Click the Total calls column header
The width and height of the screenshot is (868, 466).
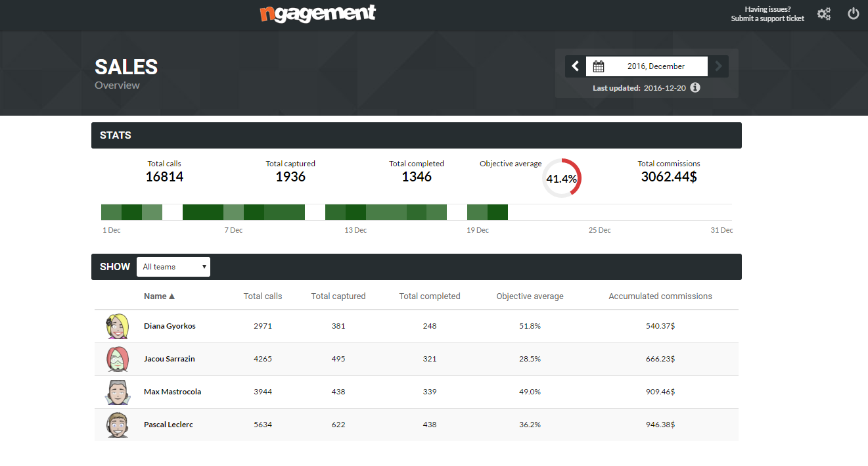coord(263,296)
